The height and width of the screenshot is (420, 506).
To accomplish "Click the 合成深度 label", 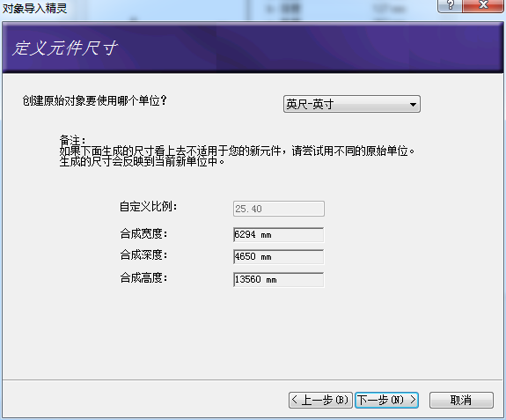I will click(143, 255).
